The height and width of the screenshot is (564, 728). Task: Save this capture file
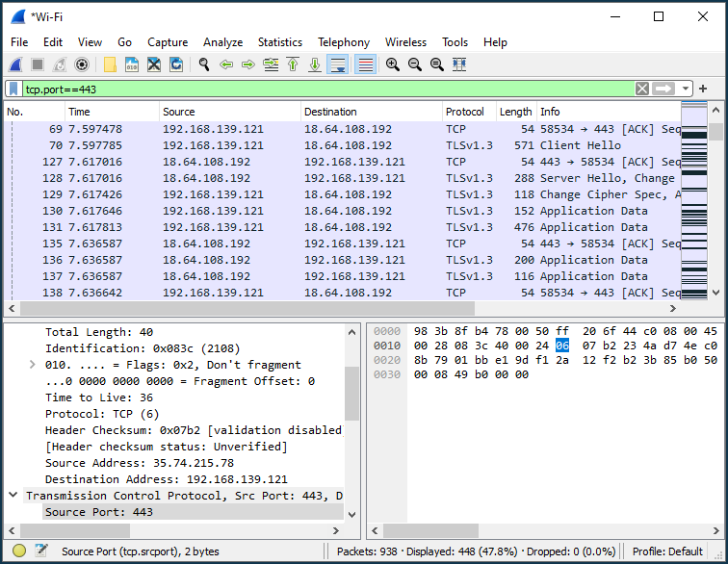click(132, 64)
